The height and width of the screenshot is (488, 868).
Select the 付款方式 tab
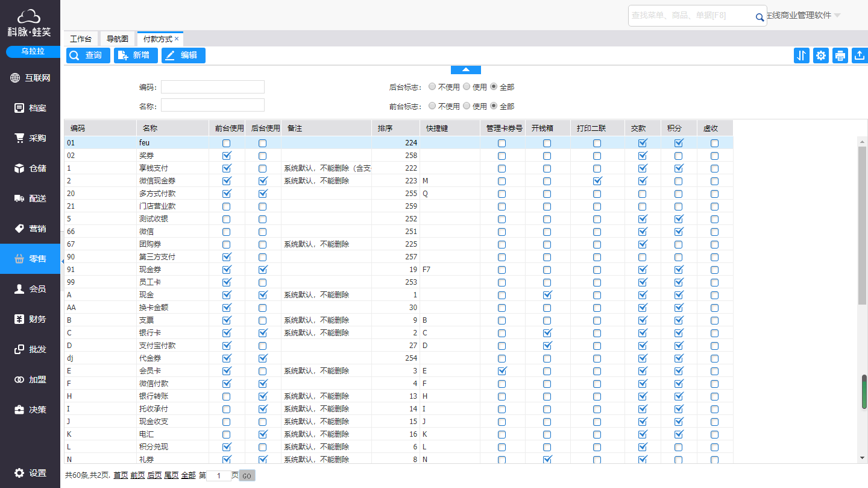[157, 39]
